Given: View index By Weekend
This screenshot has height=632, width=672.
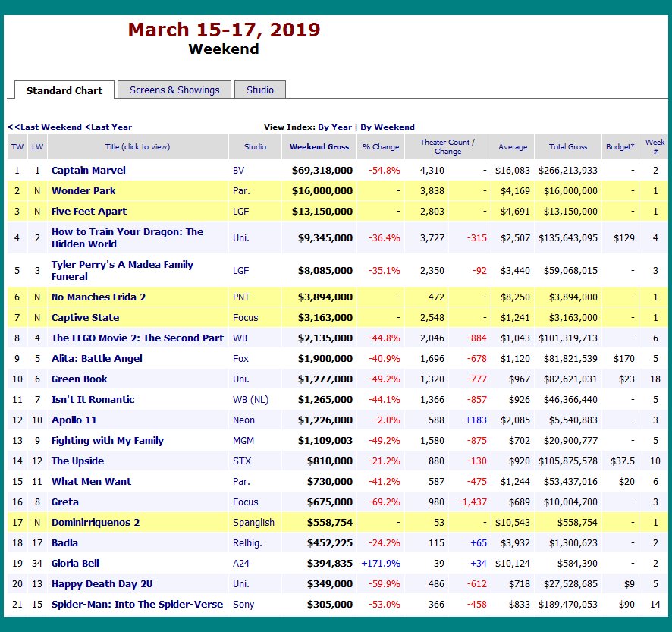Looking at the screenshot, I should click(387, 127).
